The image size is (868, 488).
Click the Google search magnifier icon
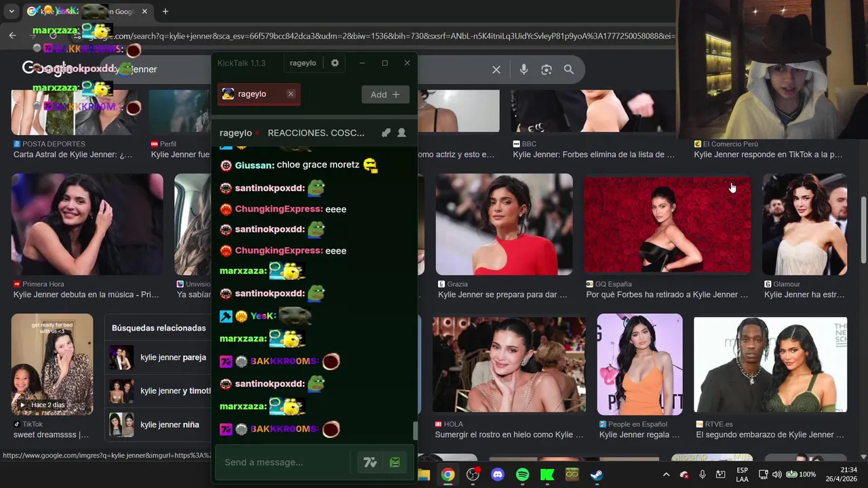coord(569,69)
